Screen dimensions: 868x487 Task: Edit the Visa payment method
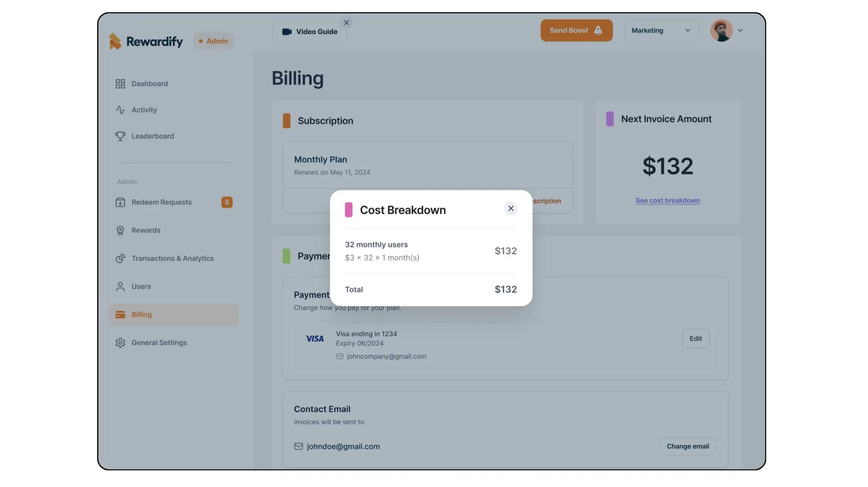[x=695, y=338]
